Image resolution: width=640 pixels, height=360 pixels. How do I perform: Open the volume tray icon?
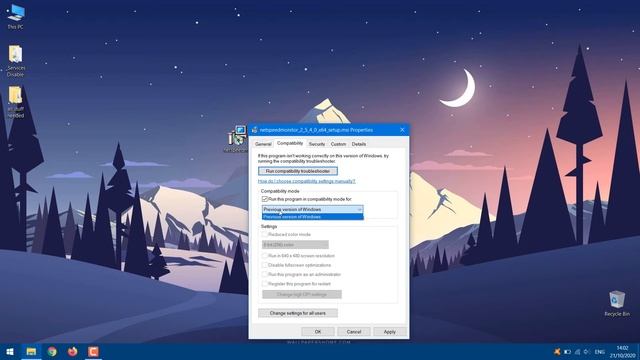coord(587,351)
